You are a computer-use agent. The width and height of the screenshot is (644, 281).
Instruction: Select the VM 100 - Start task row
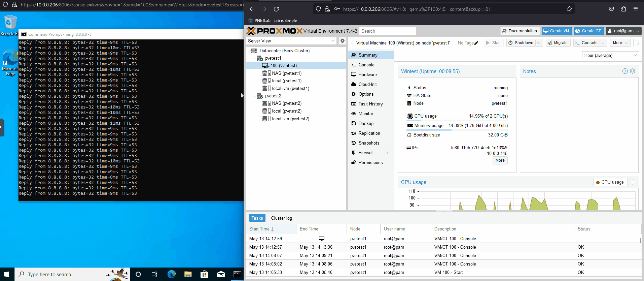tap(443, 272)
